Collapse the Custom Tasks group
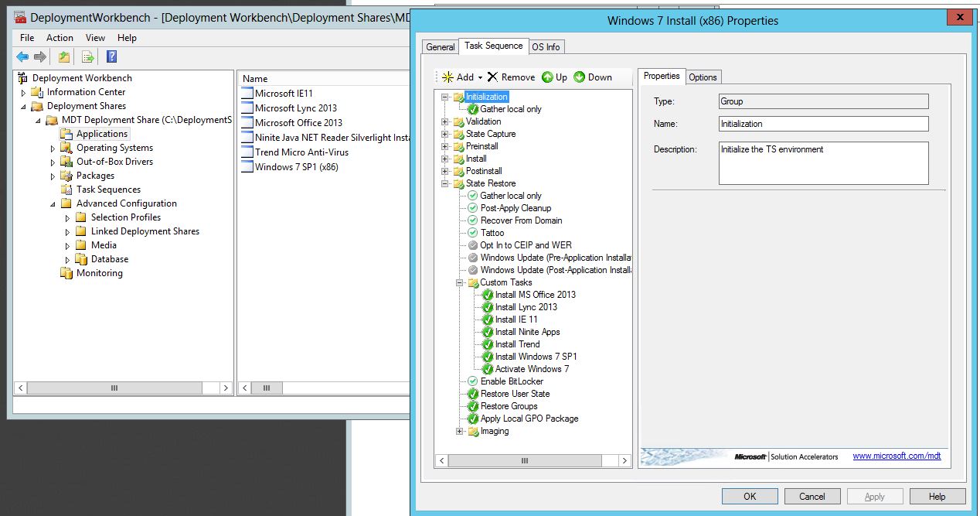980x516 pixels. coord(459,282)
